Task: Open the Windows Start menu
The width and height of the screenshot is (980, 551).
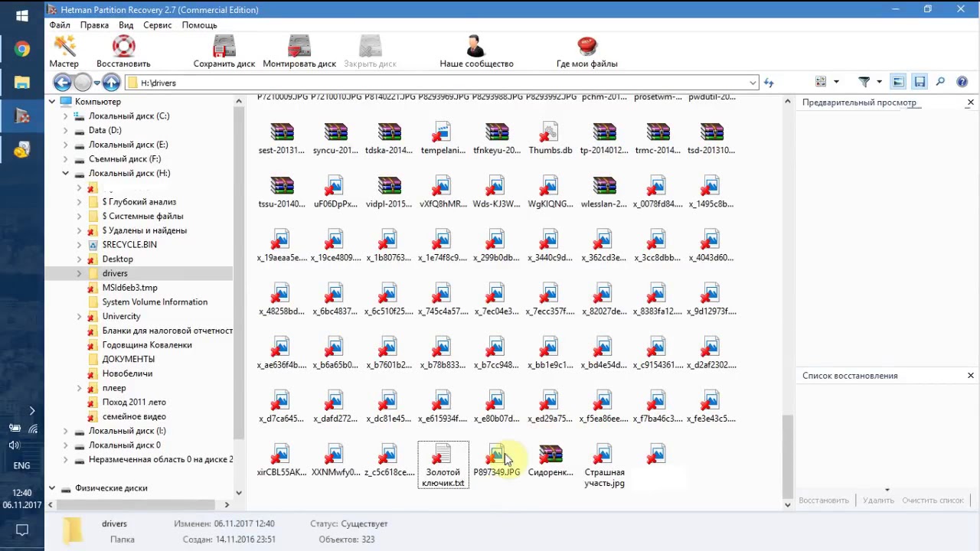Action: pos(22,15)
